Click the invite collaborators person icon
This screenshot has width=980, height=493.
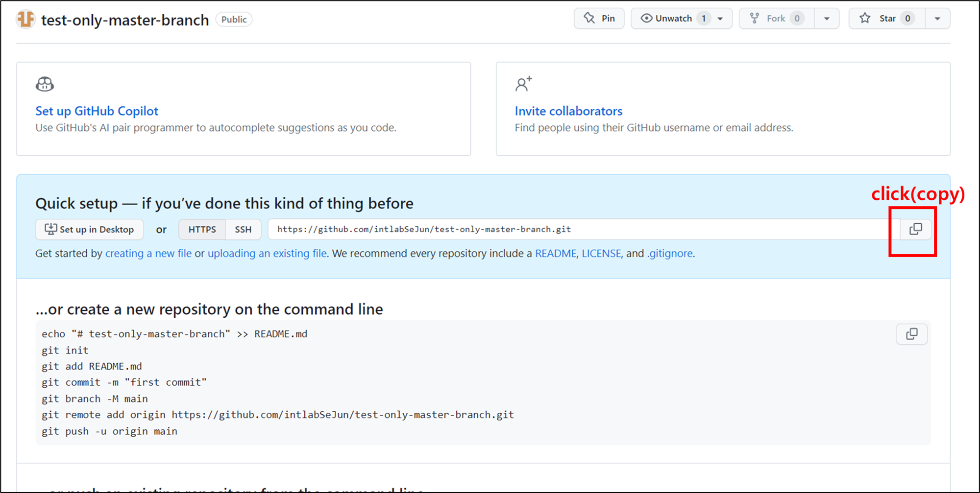pos(523,84)
